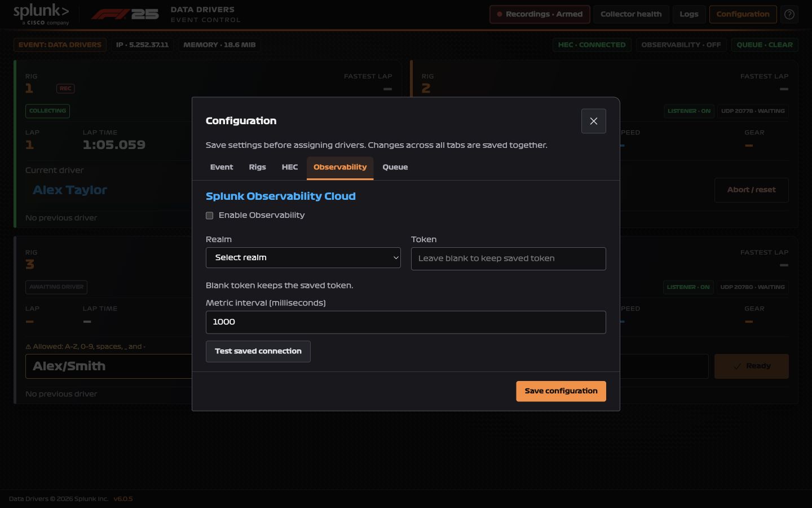Screen dimensions: 812x508
Task: Click the HEC · CONNECTED status badge
Action: click(592, 45)
